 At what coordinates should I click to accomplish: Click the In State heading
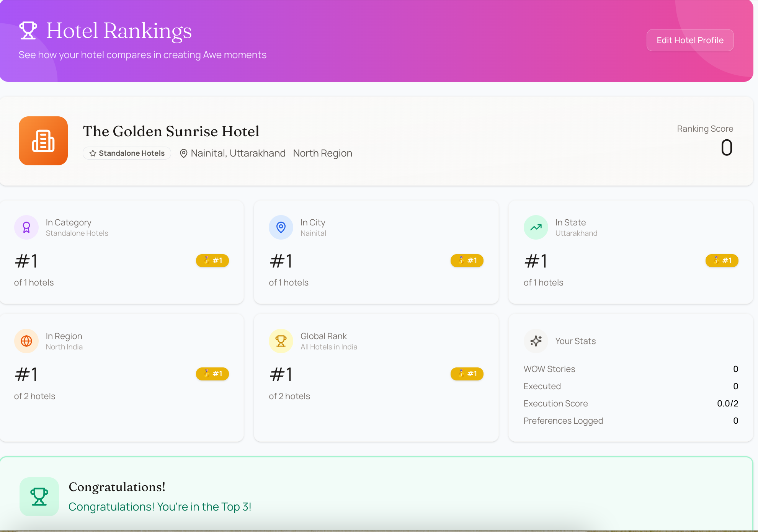570,222
